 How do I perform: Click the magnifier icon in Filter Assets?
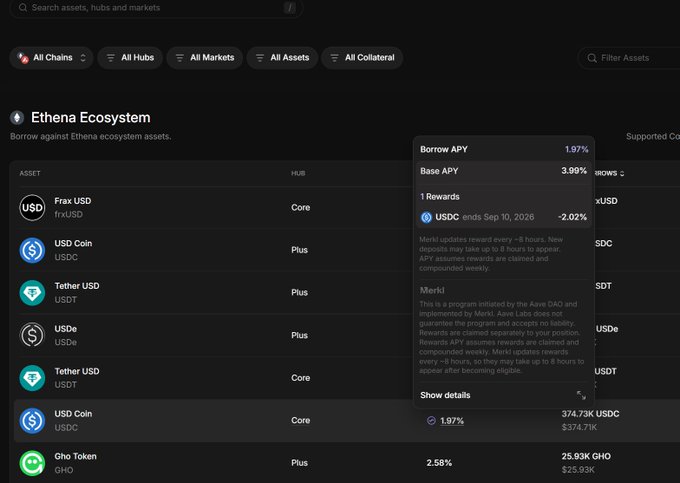coord(592,58)
